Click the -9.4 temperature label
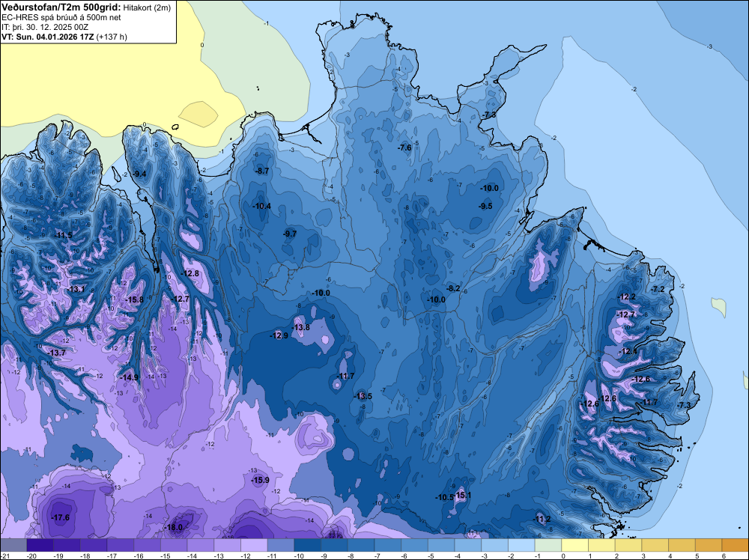 pyautogui.click(x=139, y=174)
